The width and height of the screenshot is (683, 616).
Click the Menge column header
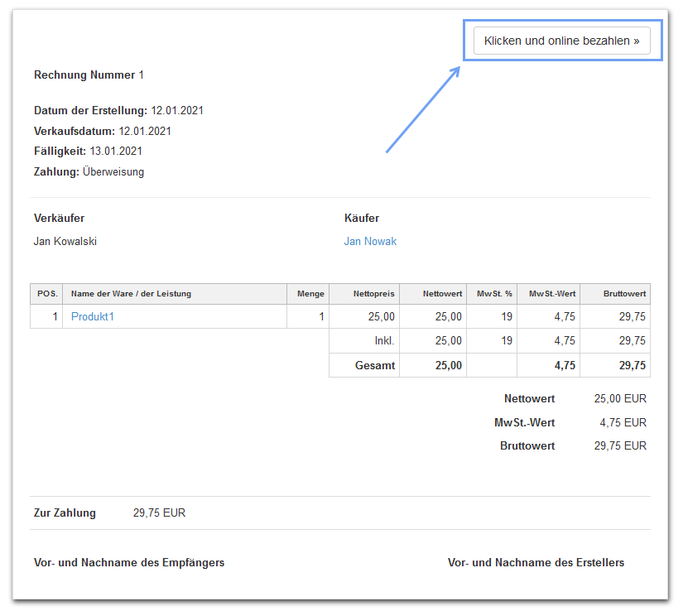click(310, 294)
